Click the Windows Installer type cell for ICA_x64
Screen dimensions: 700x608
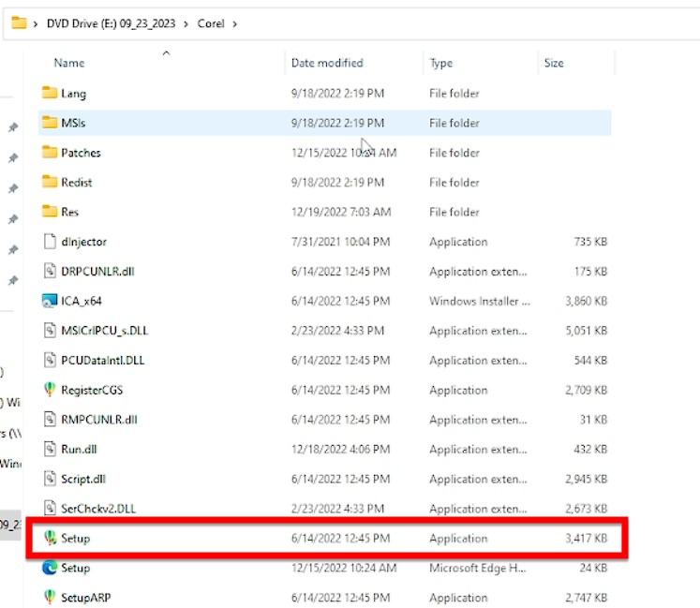pos(480,301)
